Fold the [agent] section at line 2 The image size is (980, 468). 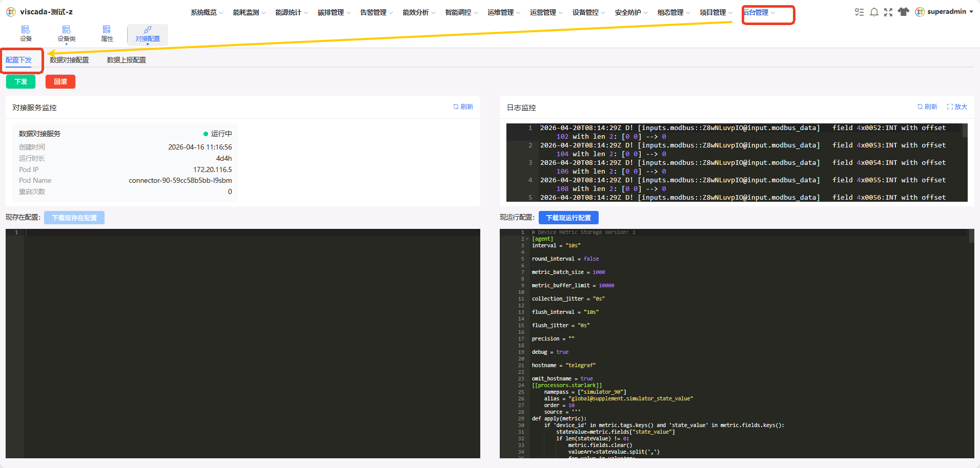[527, 239]
